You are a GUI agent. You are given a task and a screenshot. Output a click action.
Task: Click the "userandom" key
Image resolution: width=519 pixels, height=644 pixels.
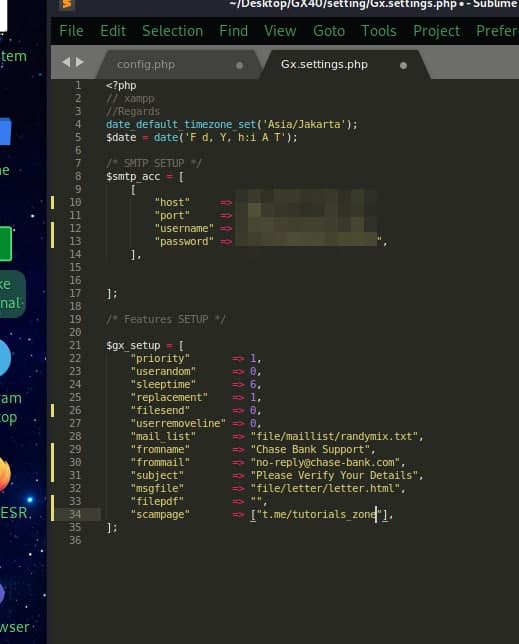163,371
